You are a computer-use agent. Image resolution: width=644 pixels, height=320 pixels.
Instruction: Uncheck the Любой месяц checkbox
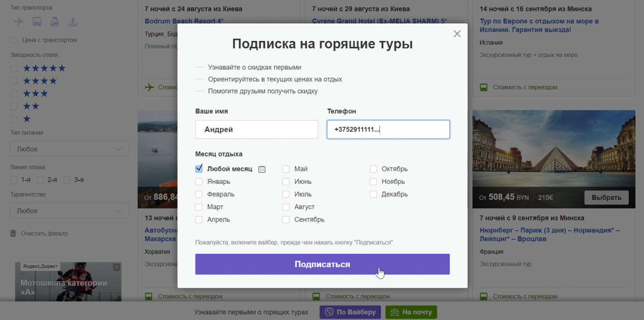(199, 169)
